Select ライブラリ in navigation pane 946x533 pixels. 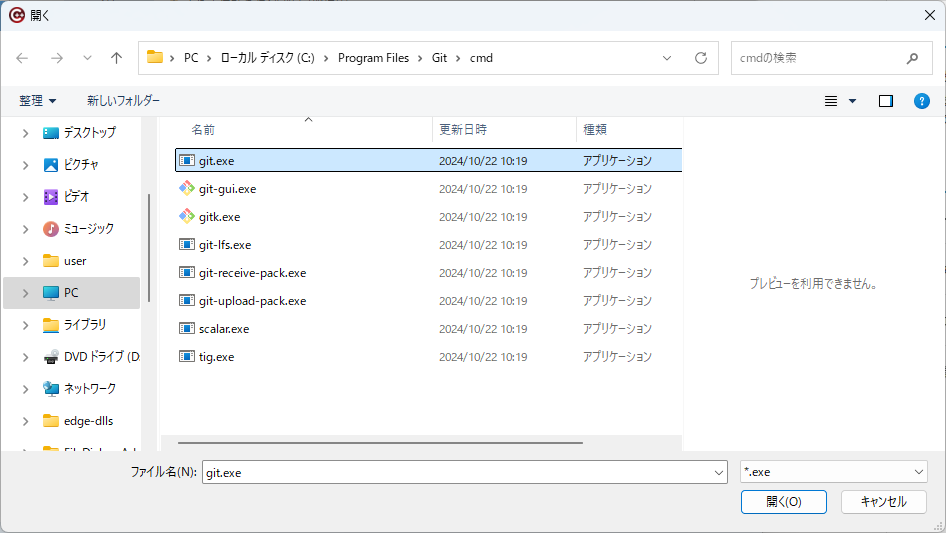(x=85, y=325)
